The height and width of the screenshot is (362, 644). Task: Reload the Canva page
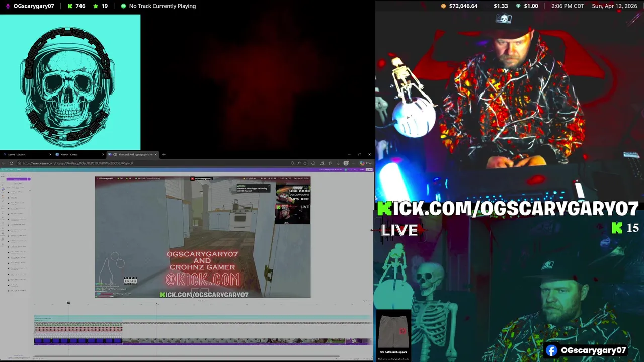[11, 163]
